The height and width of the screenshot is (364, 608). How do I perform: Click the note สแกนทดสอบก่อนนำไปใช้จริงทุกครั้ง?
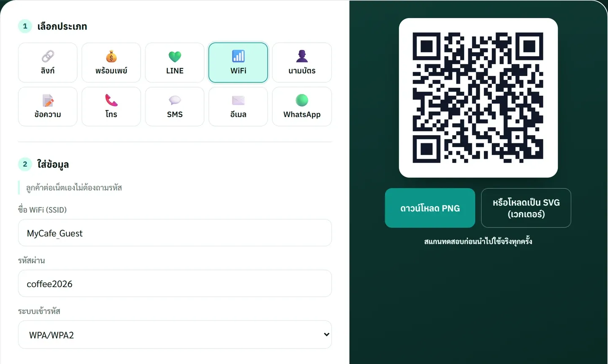[478, 242]
